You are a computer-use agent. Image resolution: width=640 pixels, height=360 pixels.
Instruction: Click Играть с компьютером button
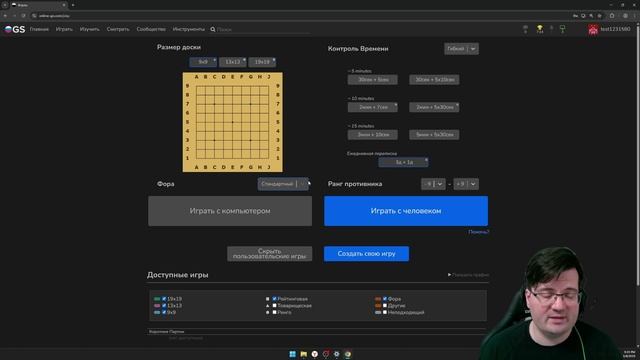tap(230, 211)
